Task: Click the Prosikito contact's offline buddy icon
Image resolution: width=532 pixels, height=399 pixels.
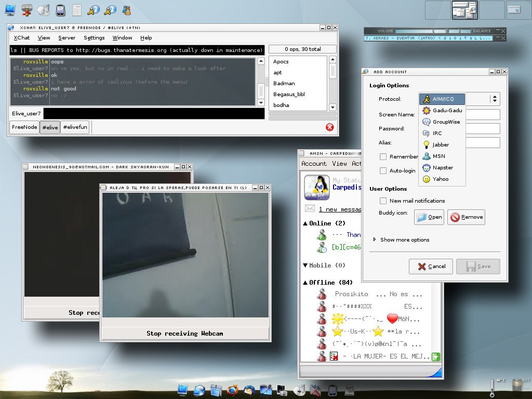Action: [x=322, y=294]
